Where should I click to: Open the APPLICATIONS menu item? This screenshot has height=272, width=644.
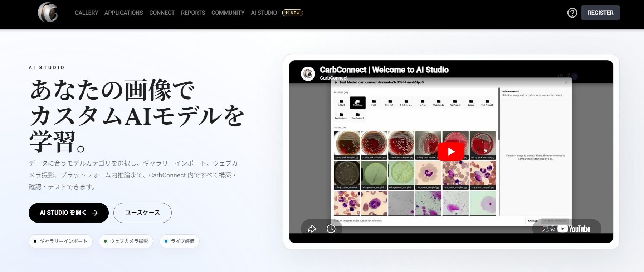(123, 13)
